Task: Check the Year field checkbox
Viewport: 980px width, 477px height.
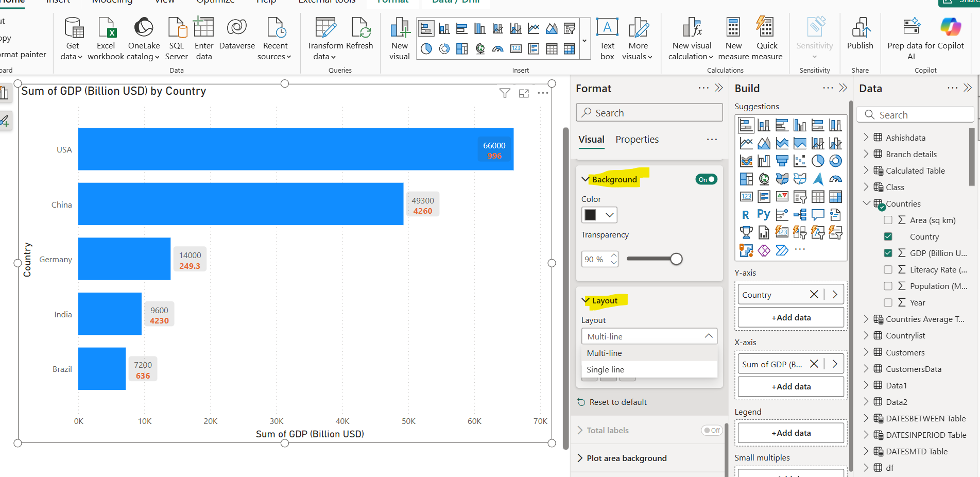Action: click(888, 302)
